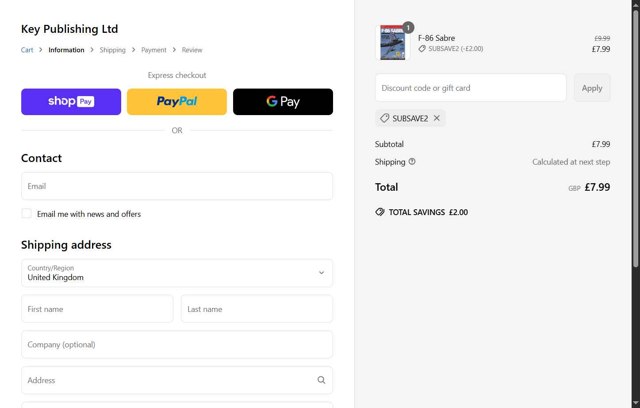Select the Review breadcrumb step
The height and width of the screenshot is (408, 640).
coord(192,50)
